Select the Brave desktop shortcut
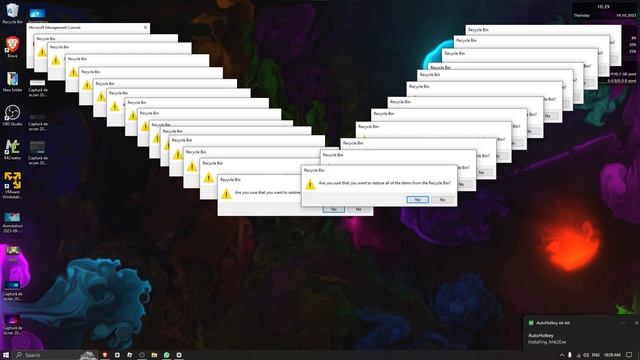Screen dimensions: 640x360 tap(12, 47)
